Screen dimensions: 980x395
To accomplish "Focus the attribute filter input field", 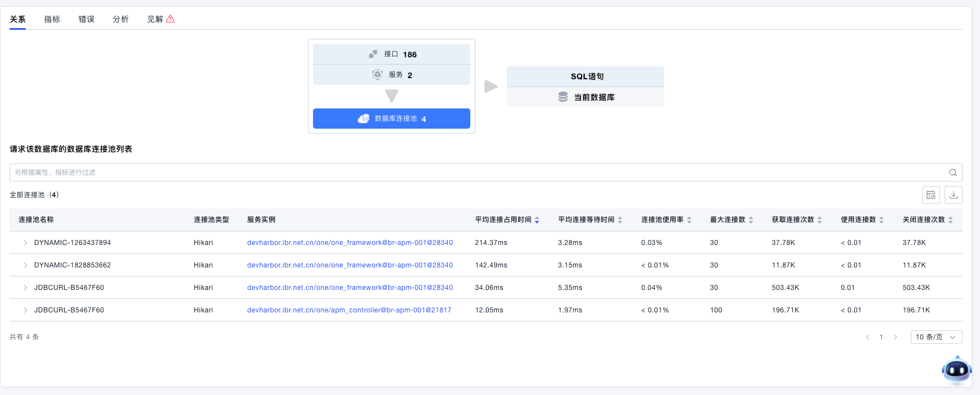I will click(x=478, y=172).
